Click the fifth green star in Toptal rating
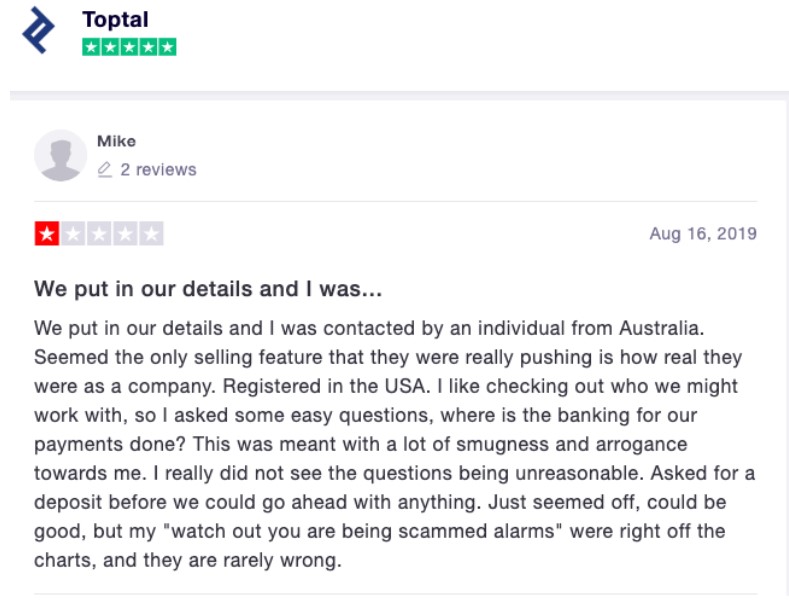This screenshot has height=600, width=789. tap(168, 47)
